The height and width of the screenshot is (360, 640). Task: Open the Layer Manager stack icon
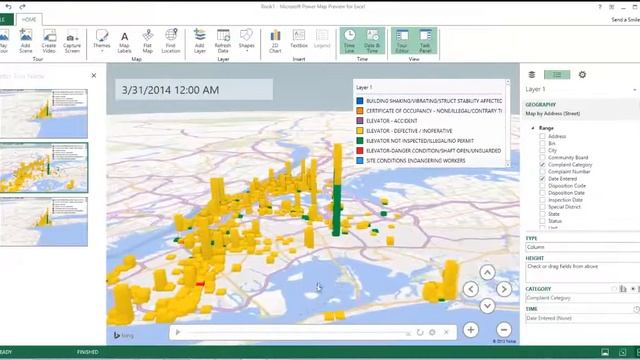(x=532, y=75)
